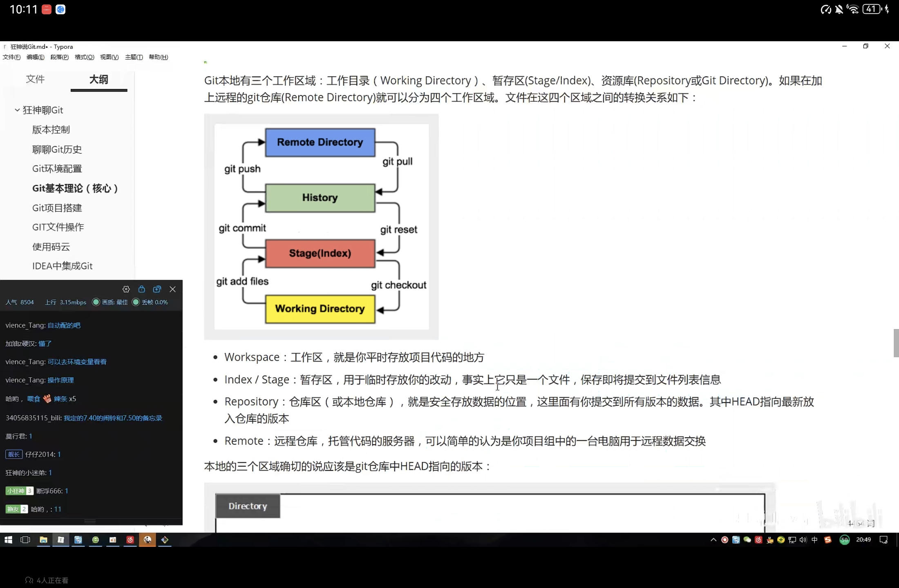Image resolution: width=899 pixels, height=588 pixels.
Task: Toggle the 中 input language indicator
Action: [x=814, y=540]
